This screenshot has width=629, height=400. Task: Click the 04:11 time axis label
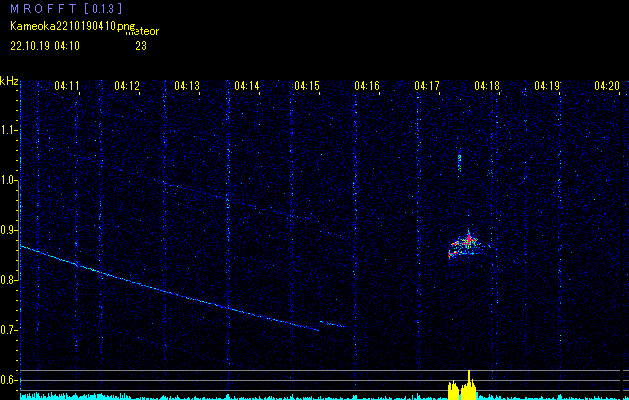[x=67, y=86]
